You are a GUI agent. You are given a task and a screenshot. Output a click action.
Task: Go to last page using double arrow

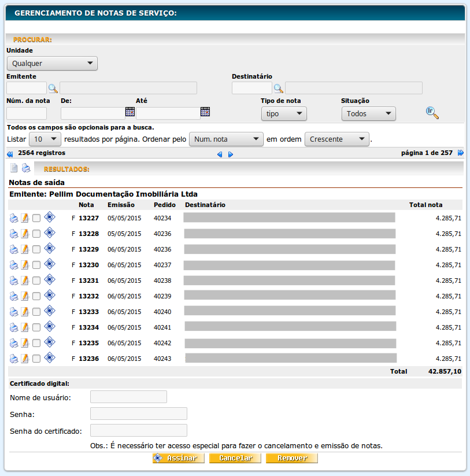point(461,153)
